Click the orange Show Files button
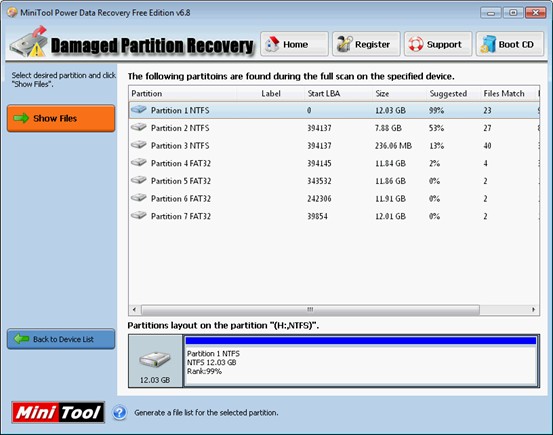This screenshot has height=435, width=553. (61, 118)
